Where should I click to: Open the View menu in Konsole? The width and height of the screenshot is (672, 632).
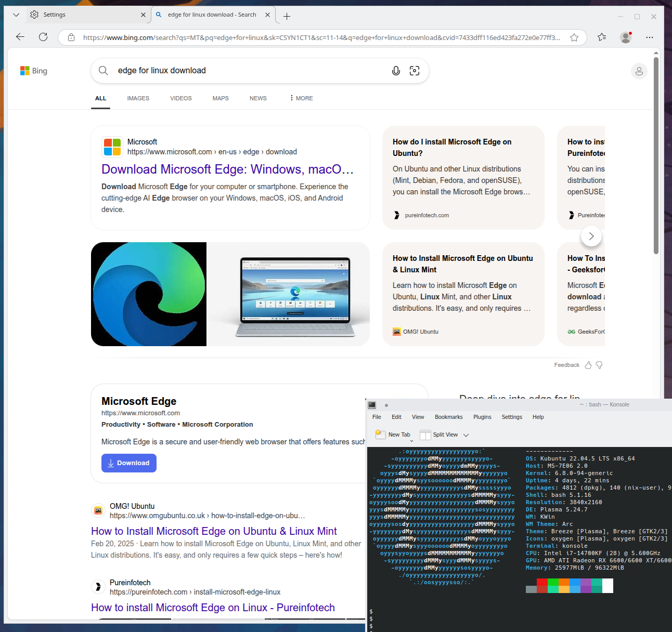(418, 417)
